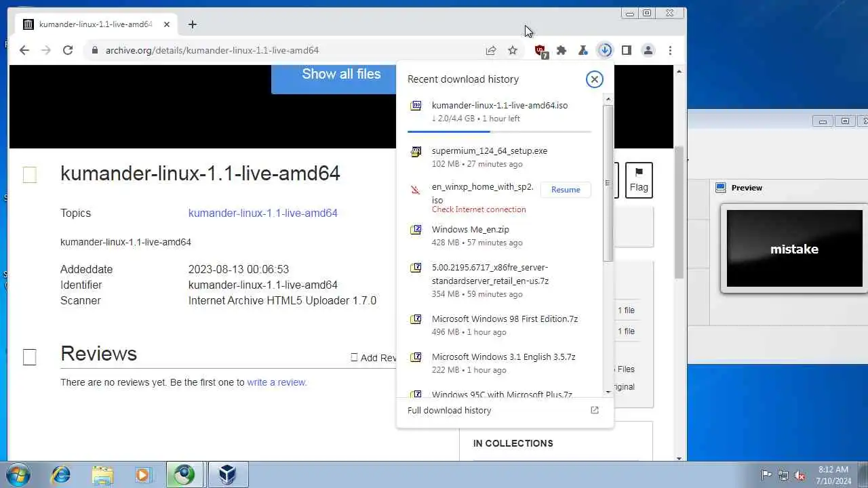Flag this archive item
The width and height of the screenshot is (868, 488).
coord(639,180)
